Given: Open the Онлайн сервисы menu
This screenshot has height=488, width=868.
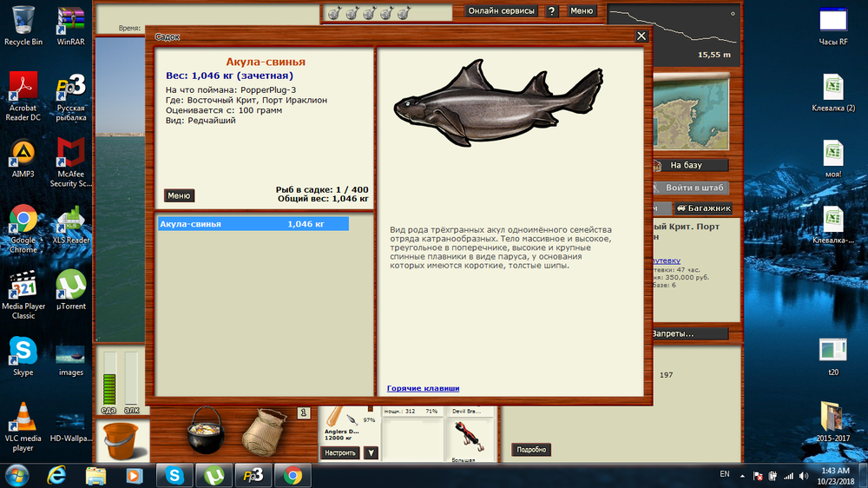Looking at the screenshot, I should pos(501,11).
